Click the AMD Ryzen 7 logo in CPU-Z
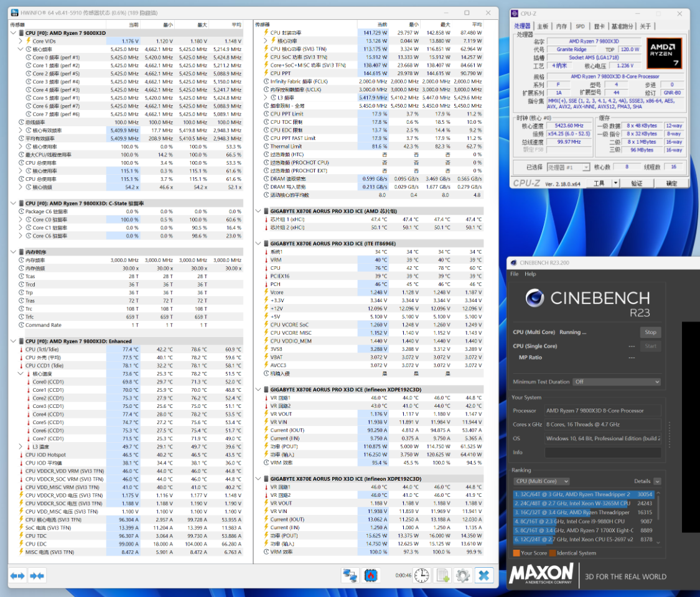 [x=664, y=53]
